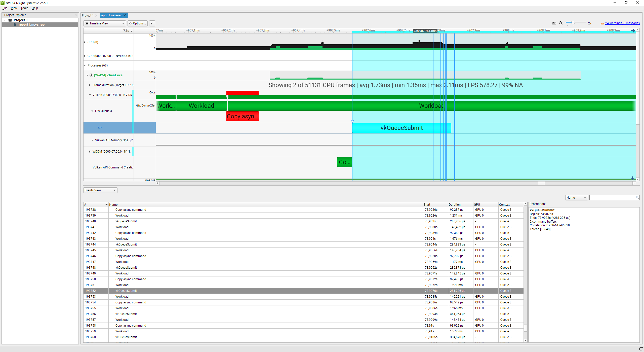Click the blue right-arrow at timeline ruler end
Screen dimensions: 644x352
click(633, 31)
